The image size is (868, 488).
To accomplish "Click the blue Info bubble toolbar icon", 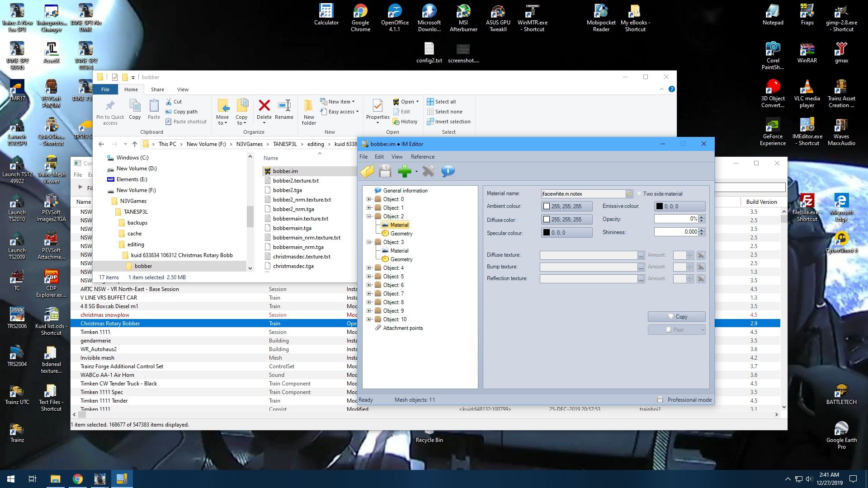I will [x=448, y=171].
